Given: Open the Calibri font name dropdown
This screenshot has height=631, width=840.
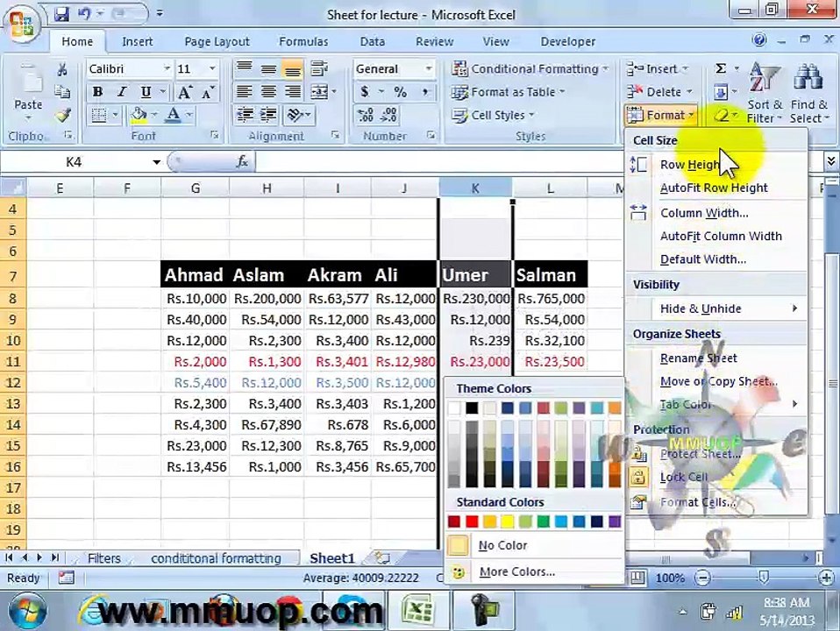Looking at the screenshot, I should 167,68.
